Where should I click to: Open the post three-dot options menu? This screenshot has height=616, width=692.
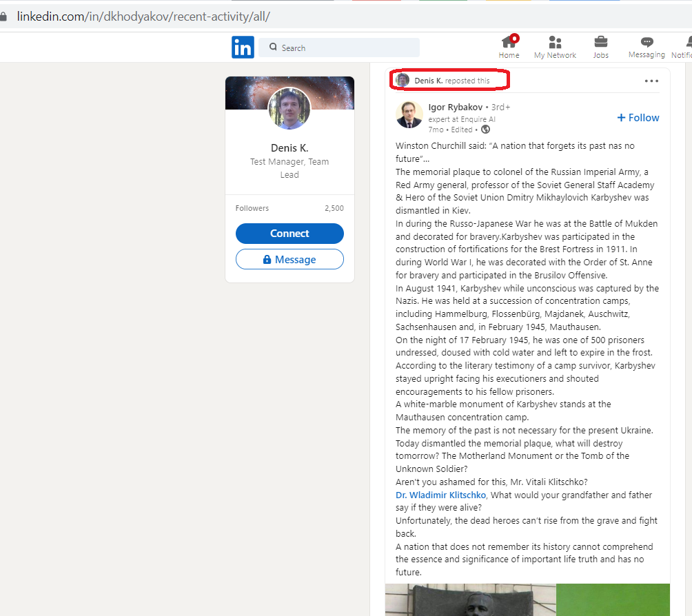pyautogui.click(x=651, y=81)
